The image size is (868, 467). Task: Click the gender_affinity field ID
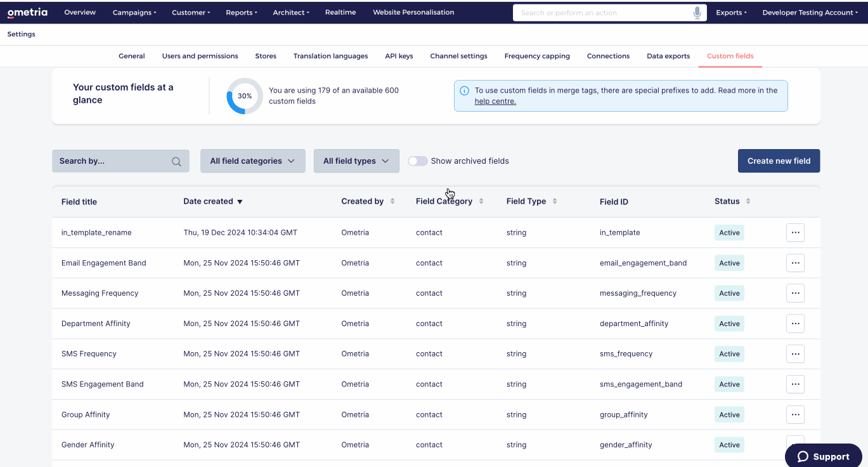tap(626, 445)
